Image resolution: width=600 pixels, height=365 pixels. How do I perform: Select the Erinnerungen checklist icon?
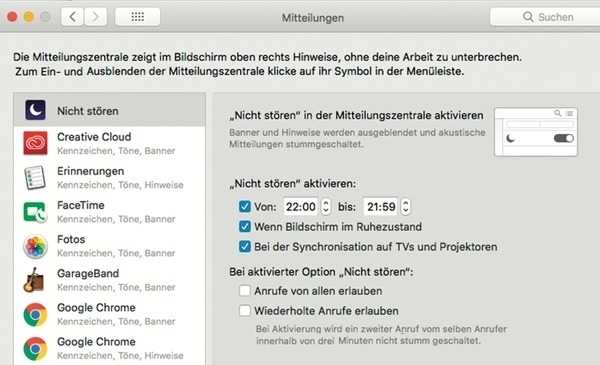(35, 178)
